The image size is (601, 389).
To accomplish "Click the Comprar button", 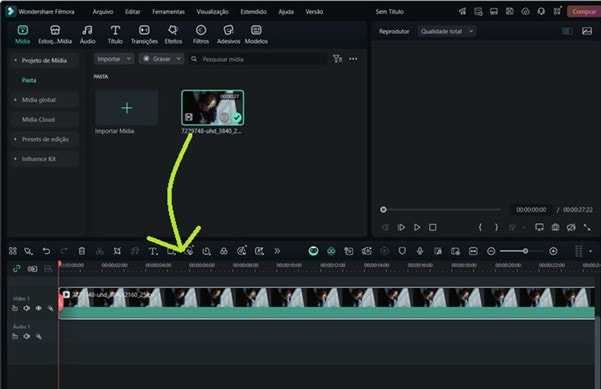I will (584, 11).
